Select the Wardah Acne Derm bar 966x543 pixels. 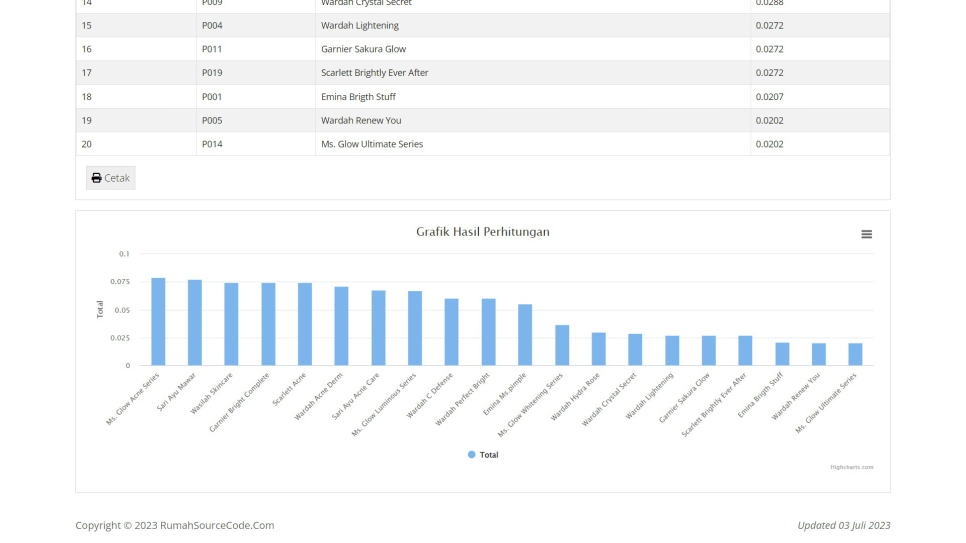(341, 326)
